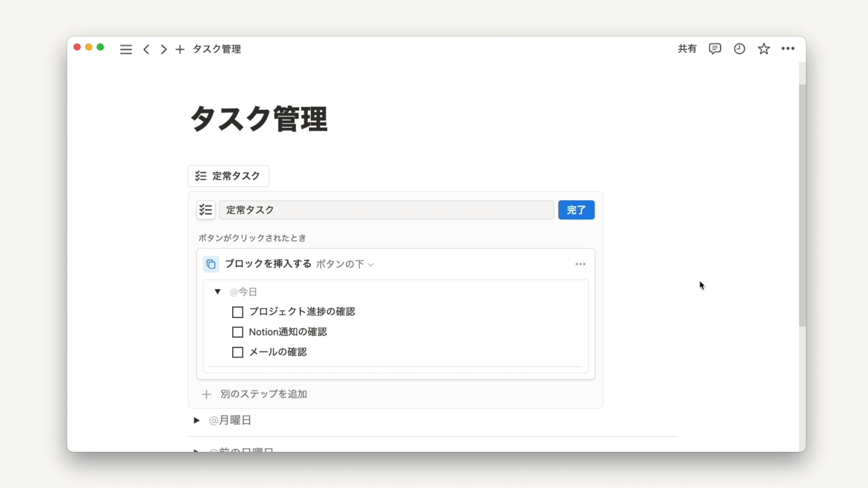Click the ボタンがクリックされたとき trigger label

252,238
